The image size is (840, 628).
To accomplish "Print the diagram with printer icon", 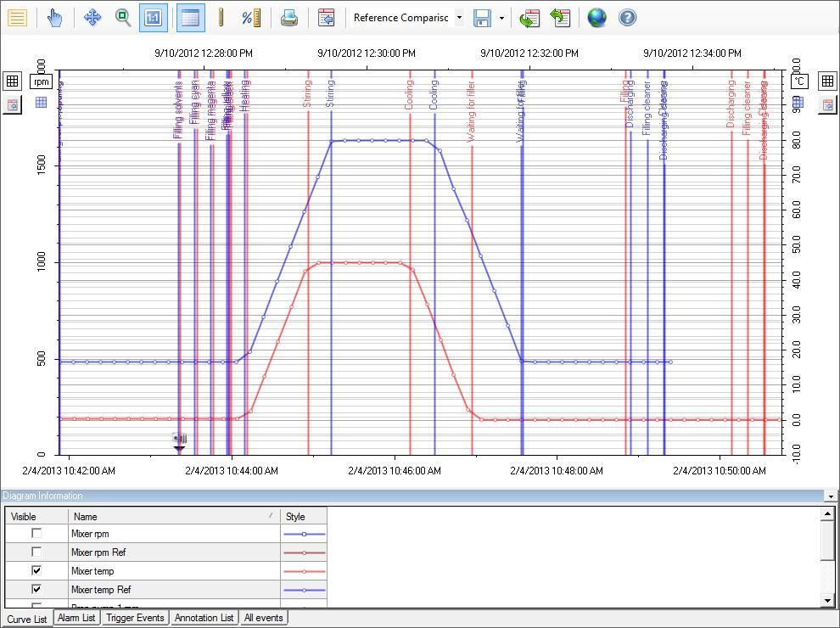I will coord(288,18).
